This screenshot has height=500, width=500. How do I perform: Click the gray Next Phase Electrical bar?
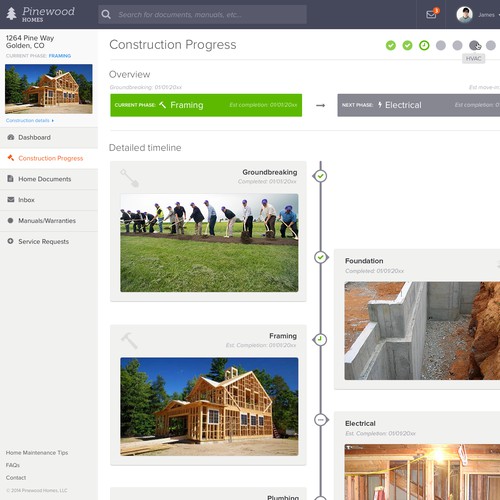click(419, 105)
